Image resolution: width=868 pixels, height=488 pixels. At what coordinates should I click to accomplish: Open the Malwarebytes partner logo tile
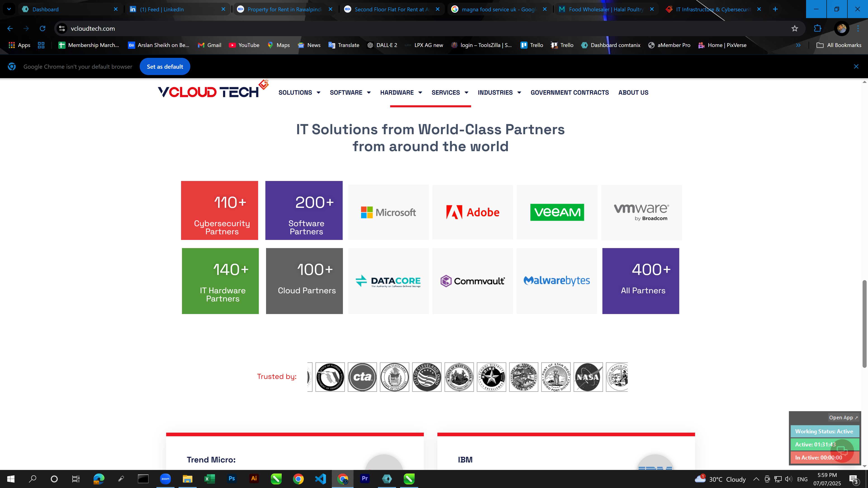(557, 281)
